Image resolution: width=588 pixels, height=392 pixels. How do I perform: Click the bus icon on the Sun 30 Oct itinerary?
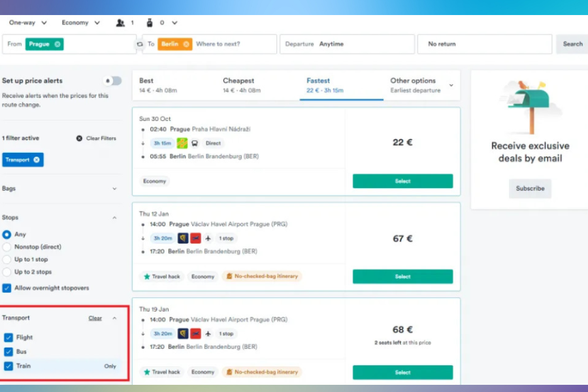click(x=195, y=142)
